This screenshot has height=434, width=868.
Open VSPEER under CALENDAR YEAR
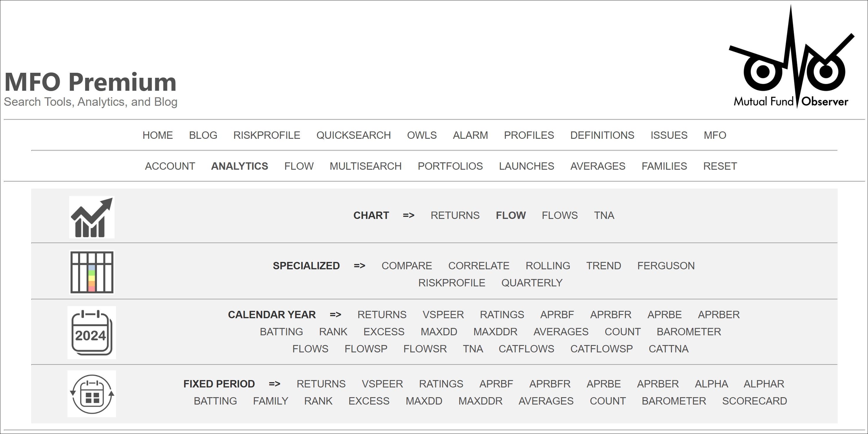point(443,315)
